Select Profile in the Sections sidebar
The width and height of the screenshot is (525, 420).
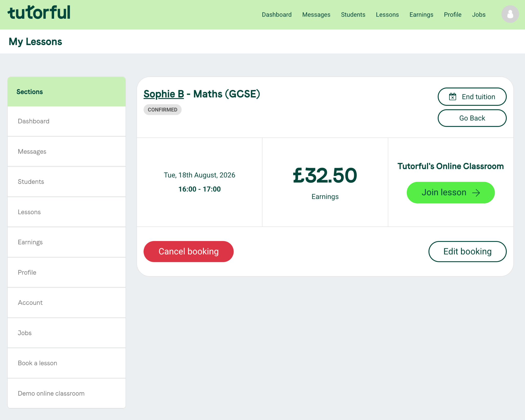click(x=67, y=272)
